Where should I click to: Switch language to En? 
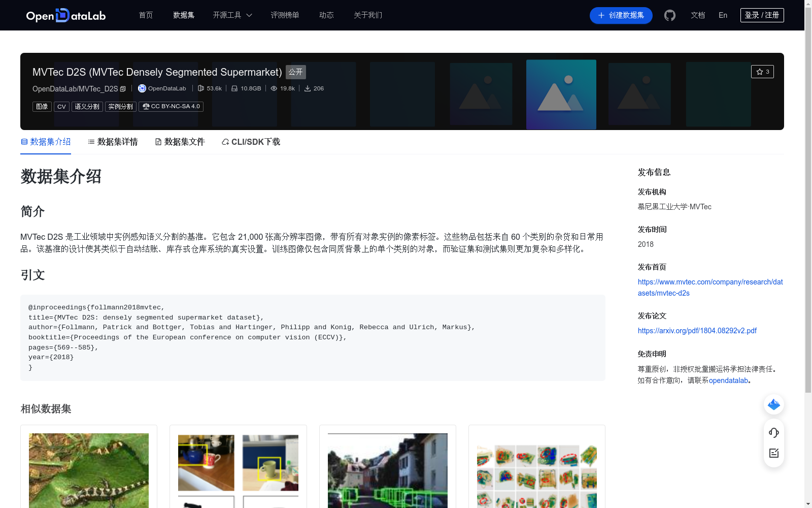pyautogui.click(x=723, y=15)
